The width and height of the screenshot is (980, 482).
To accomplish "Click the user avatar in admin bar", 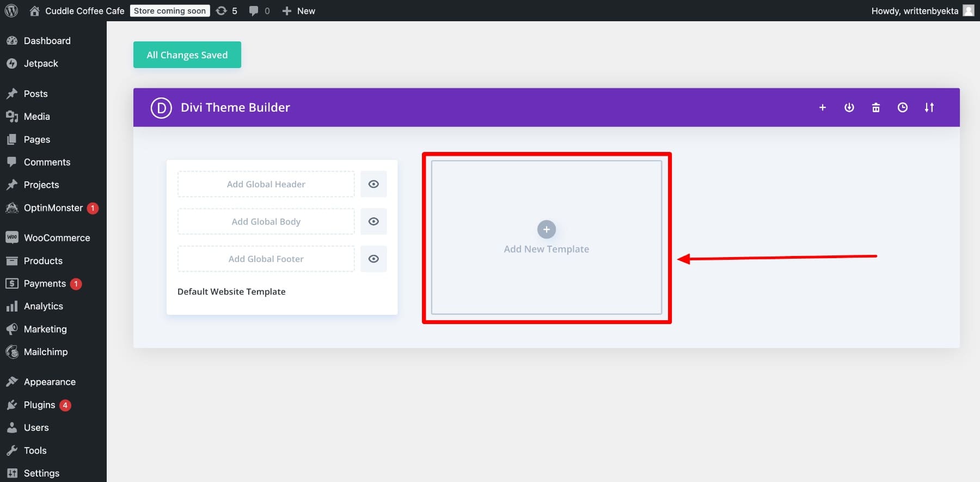I will tap(969, 10).
